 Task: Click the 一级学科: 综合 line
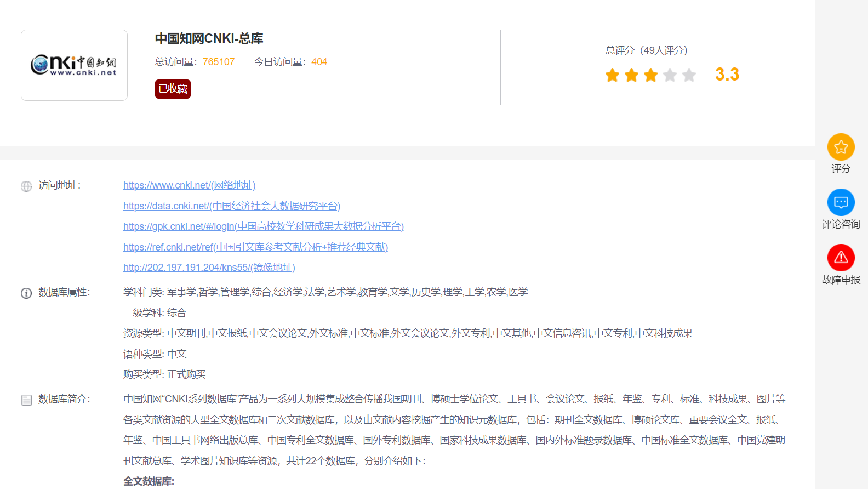click(x=155, y=313)
